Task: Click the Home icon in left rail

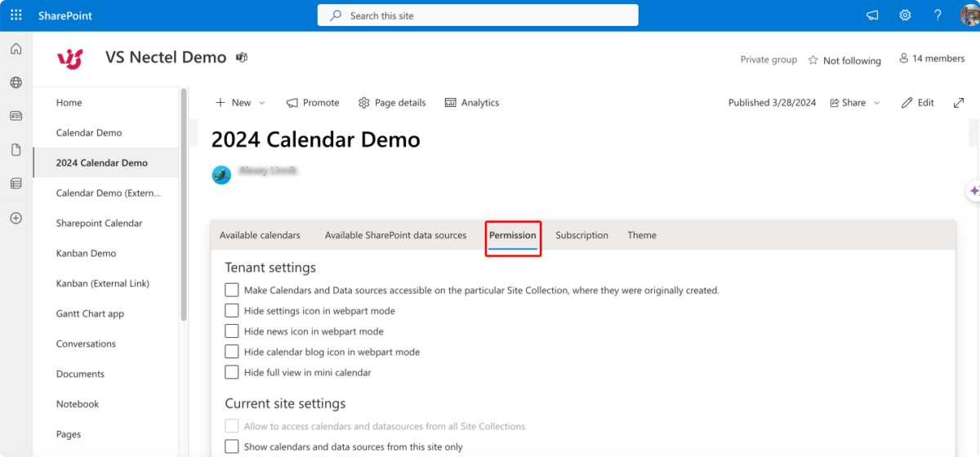Action: click(x=16, y=49)
